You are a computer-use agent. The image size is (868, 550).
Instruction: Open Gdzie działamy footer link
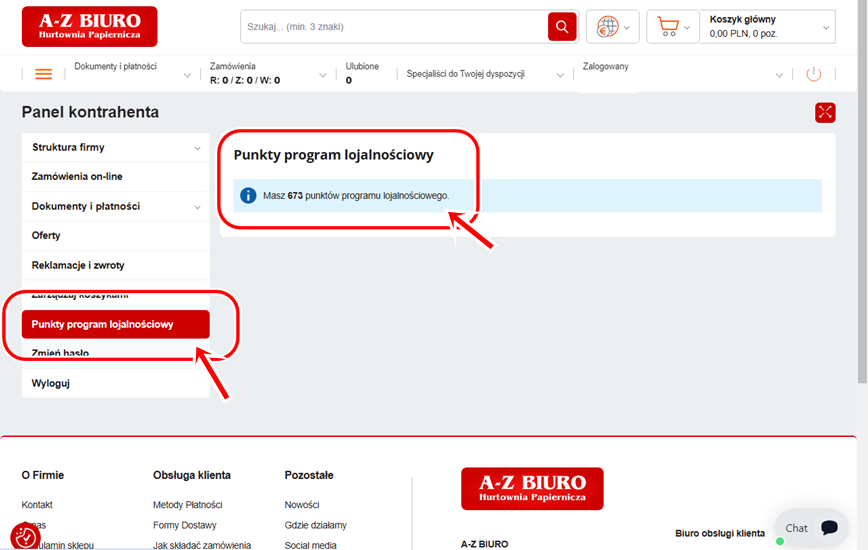pyautogui.click(x=316, y=525)
